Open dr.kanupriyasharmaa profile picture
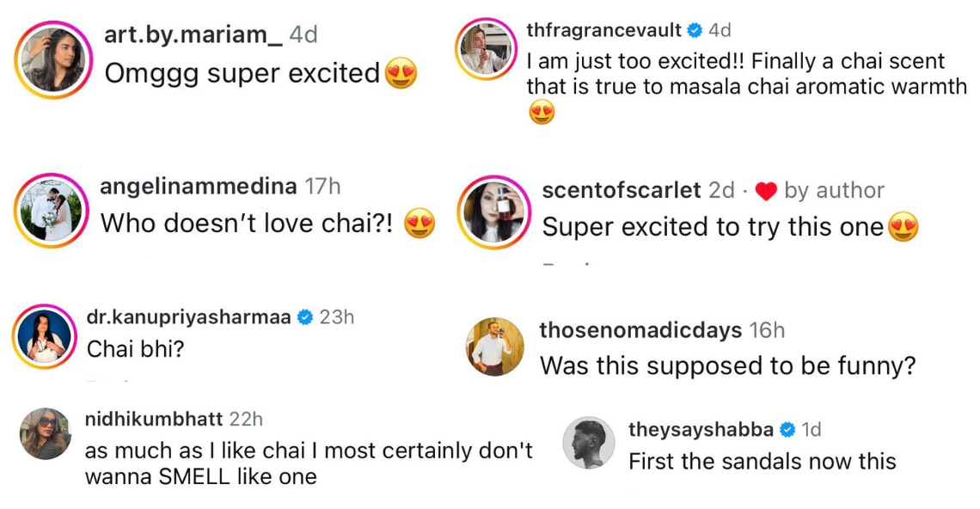 pos(46,336)
